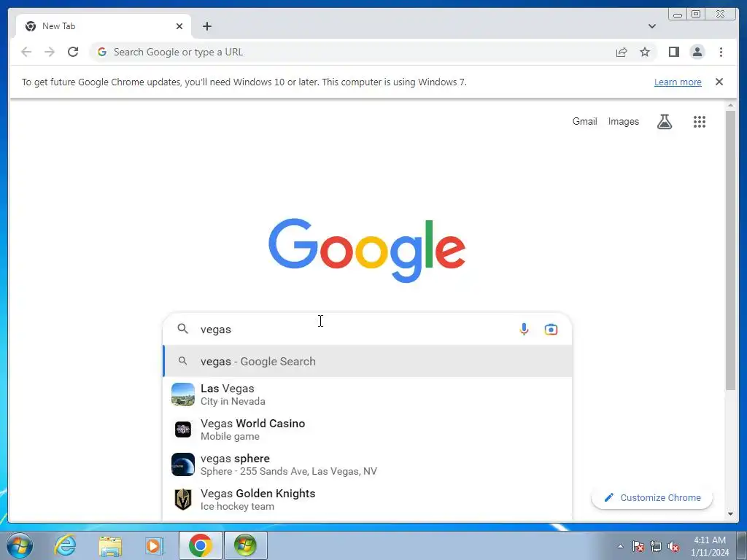
Task: Click the Google logo
Action: pyautogui.click(x=367, y=250)
